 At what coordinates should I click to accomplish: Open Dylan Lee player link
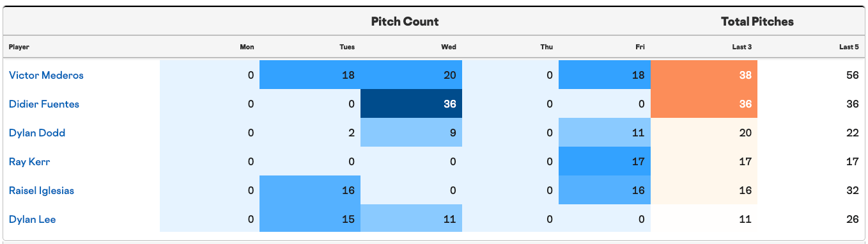[x=33, y=220]
